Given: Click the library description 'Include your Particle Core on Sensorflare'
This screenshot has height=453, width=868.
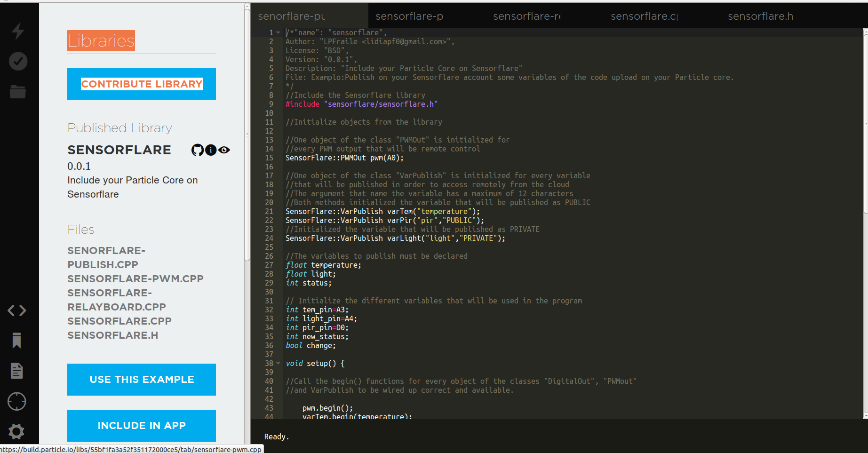Looking at the screenshot, I should coord(133,187).
